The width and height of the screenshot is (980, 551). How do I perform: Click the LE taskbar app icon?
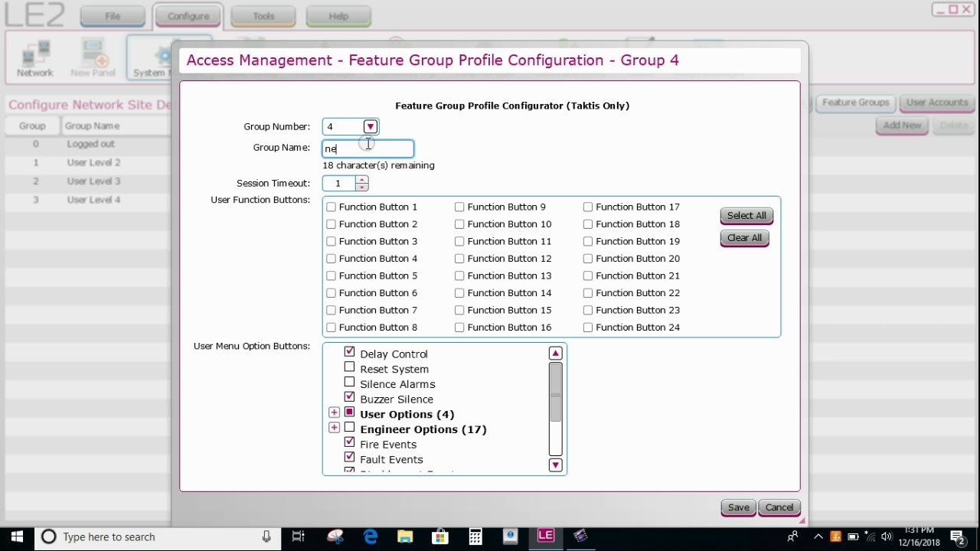[545, 536]
